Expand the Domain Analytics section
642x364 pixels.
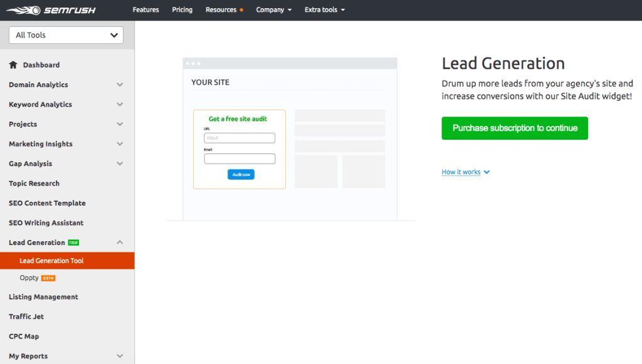coord(119,85)
